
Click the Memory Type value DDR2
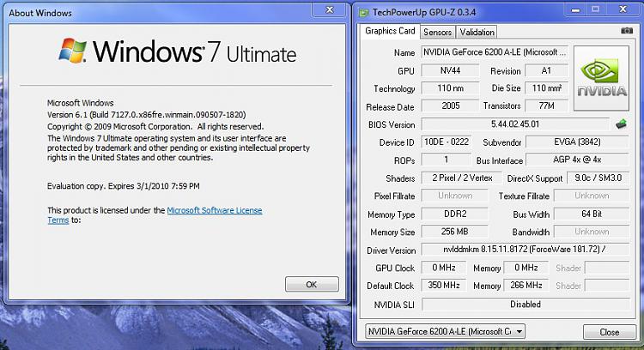pyautogui.click(x=454, y=214)
